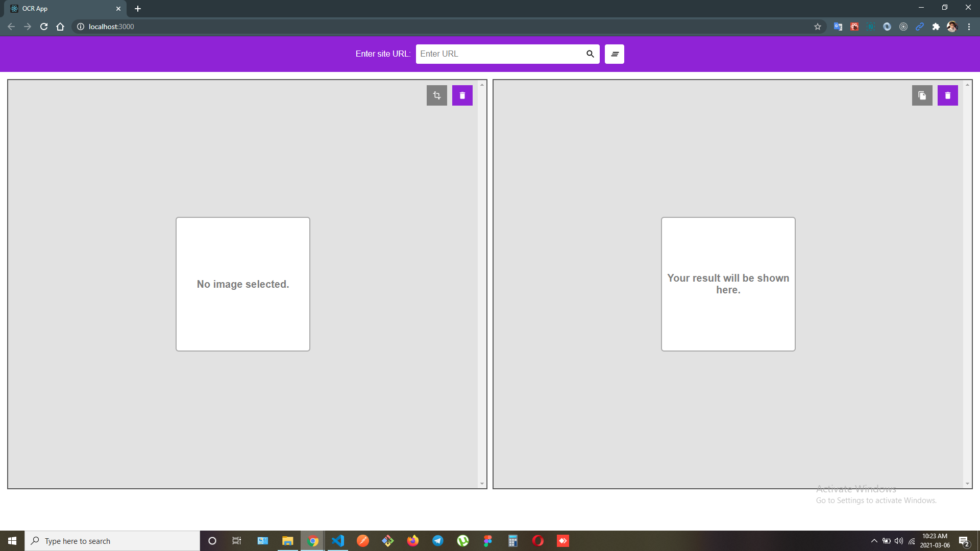Open Visual Studio Code from taskbar
The width and height of the screenshot is (980, 551).
click(x=338, y=541)
